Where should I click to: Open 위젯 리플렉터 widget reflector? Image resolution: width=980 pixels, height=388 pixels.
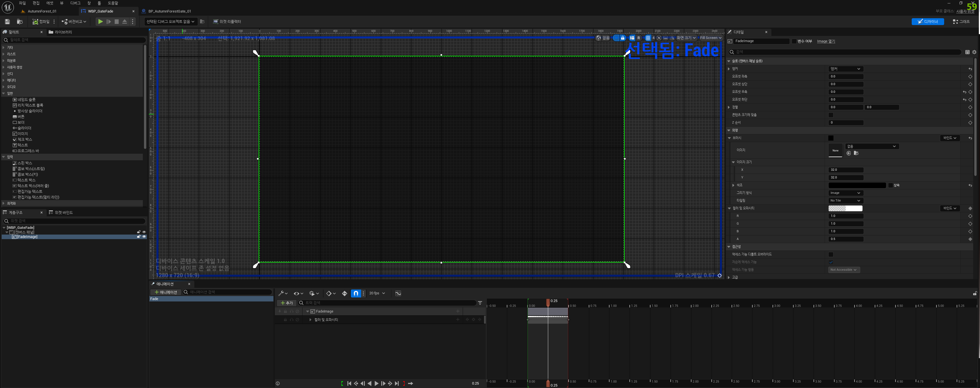point(227,22)
